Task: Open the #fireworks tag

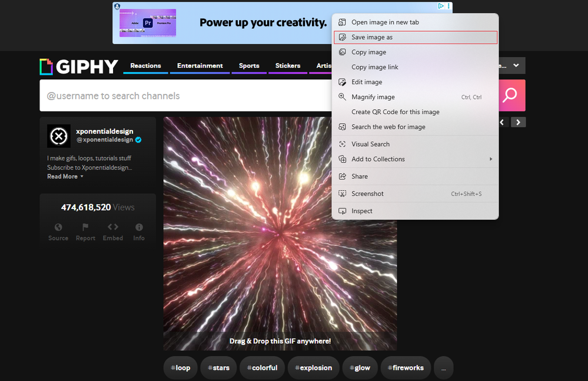Action: [x=406, y=368]
